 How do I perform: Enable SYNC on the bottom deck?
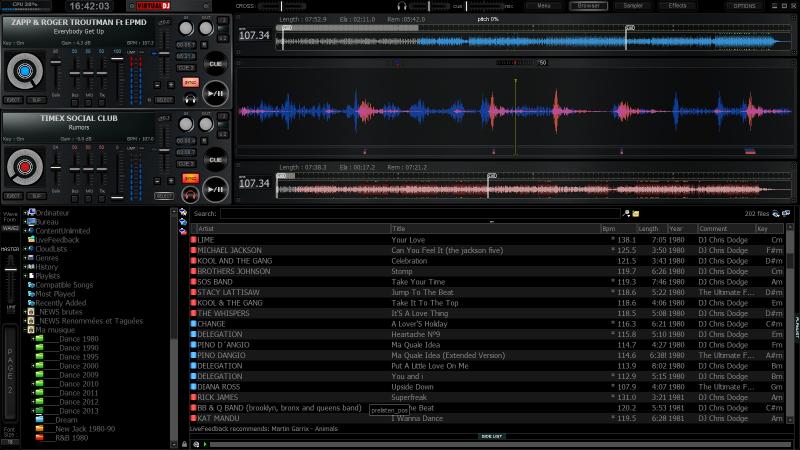[190, 178]
